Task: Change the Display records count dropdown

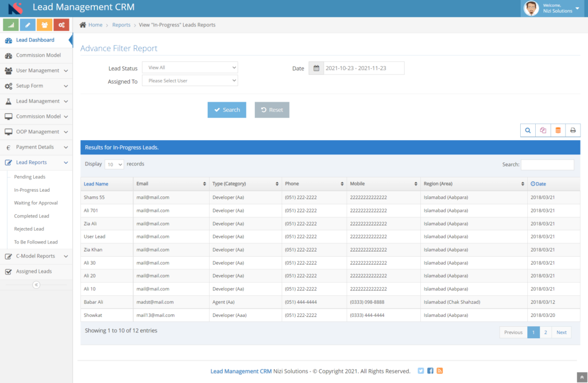Action: [x=114, y=164]
